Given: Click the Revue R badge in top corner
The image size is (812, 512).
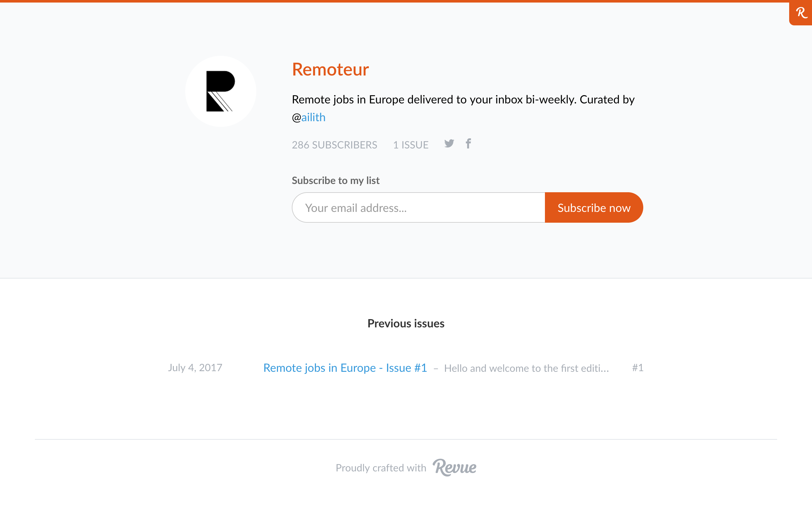Looking at the screenshot, I should click(801, 13).
